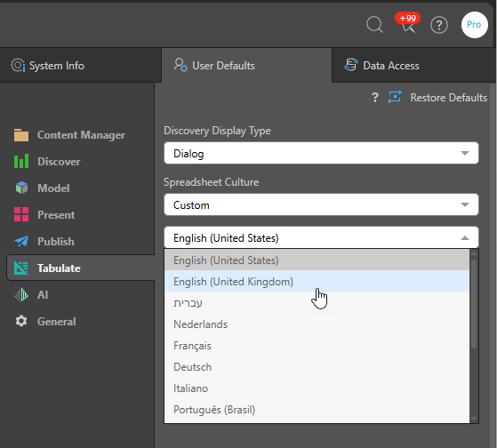
Task: Choose Deutsch from the language list
Action: point(317,367)
